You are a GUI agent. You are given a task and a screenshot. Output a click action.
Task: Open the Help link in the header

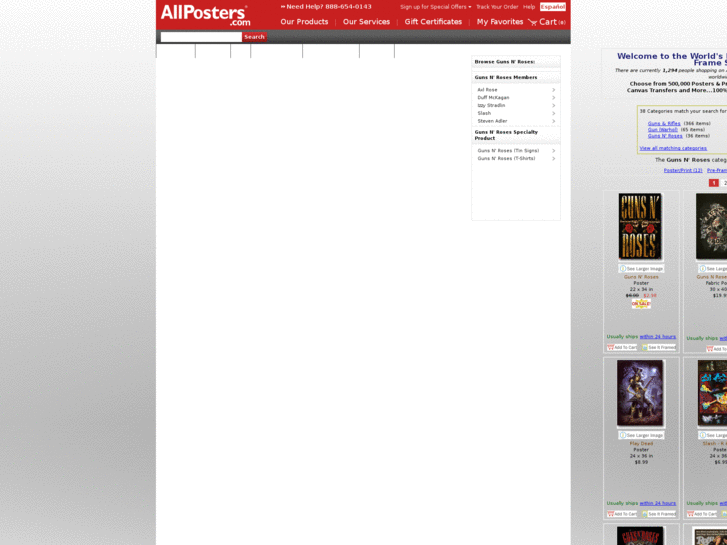(529, 7)
